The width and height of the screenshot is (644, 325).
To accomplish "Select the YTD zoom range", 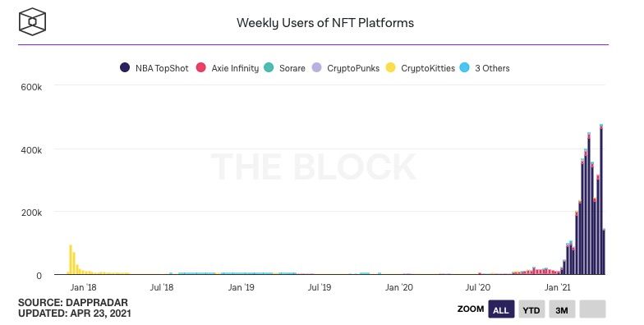I will tap(531, 309).
